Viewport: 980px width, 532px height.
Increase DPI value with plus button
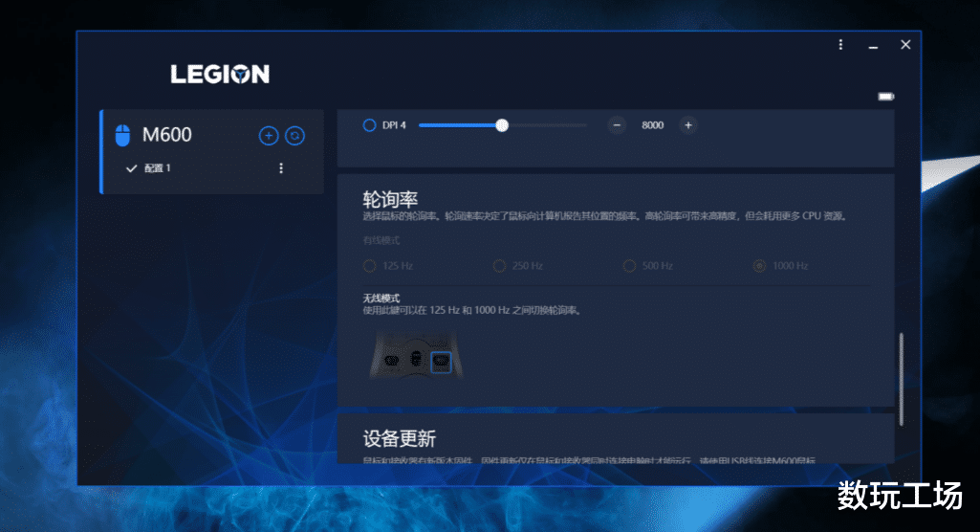[x=688, y=125]
